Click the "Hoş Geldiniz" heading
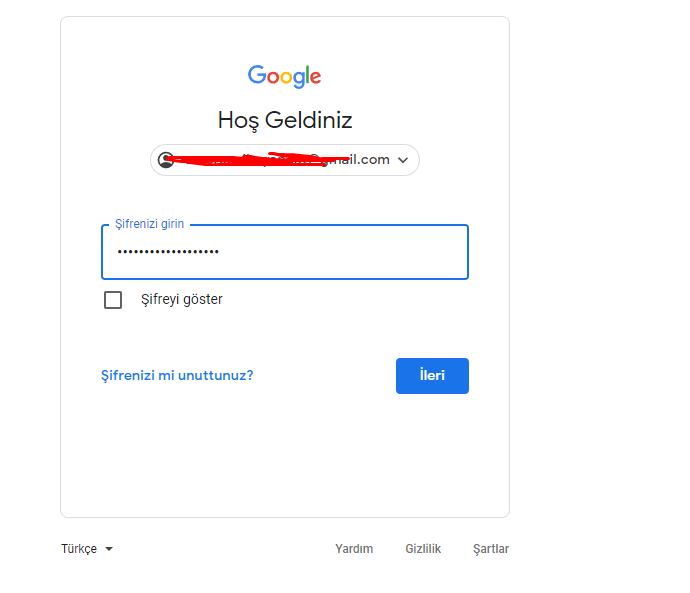The width and height of the screenshot is (690, 593). point(285,121)
